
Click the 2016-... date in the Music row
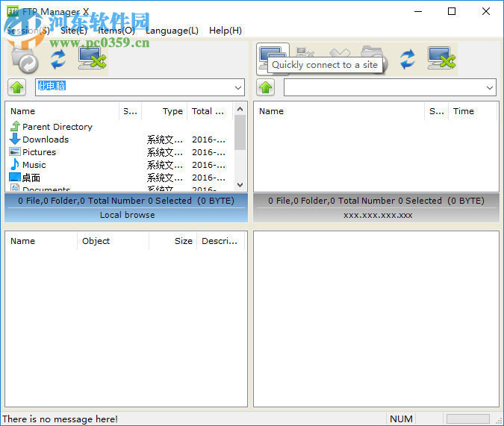click(208, 165)
